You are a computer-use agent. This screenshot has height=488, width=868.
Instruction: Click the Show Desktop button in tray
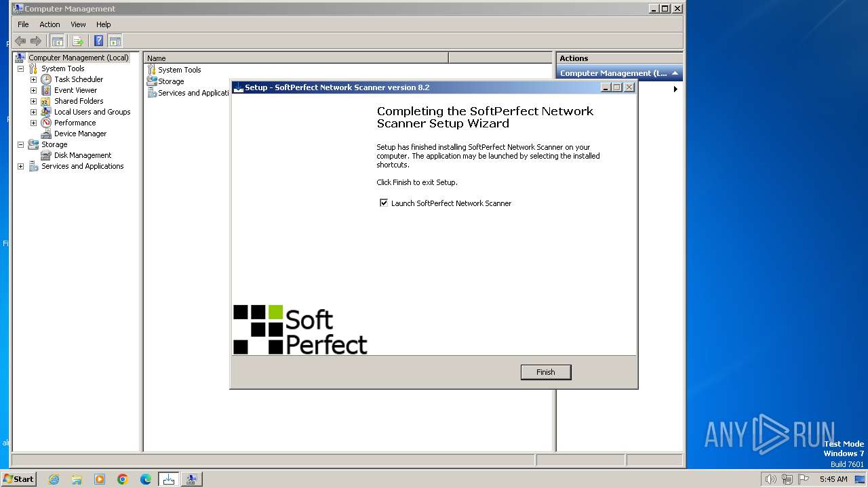tap(860, 479)
